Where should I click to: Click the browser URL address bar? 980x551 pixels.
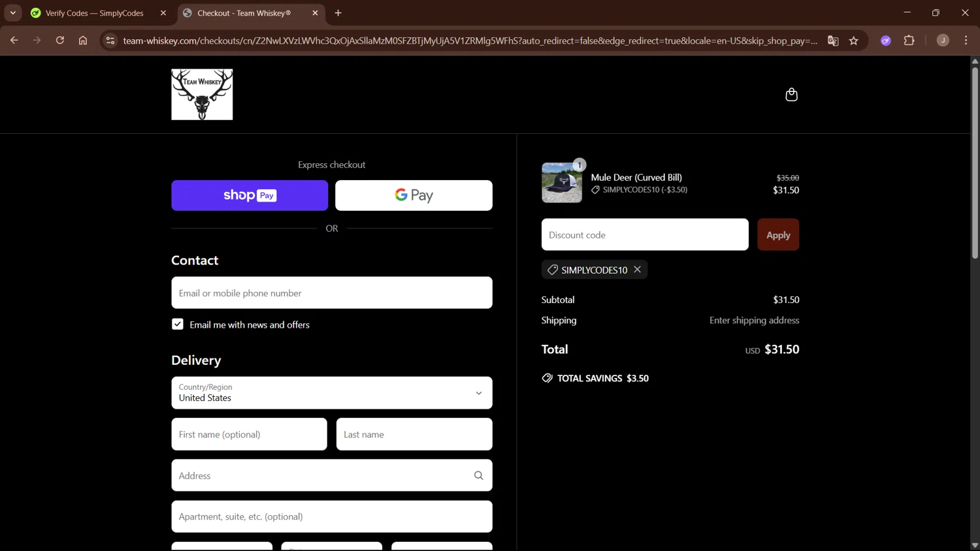pyautogui.click(x=470, y=40)
